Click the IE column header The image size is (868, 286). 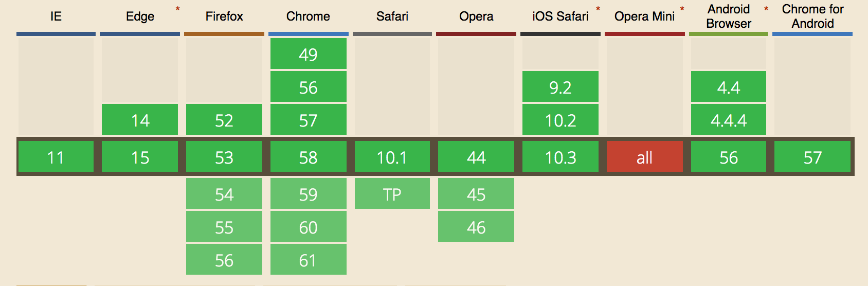click(56, 16)
